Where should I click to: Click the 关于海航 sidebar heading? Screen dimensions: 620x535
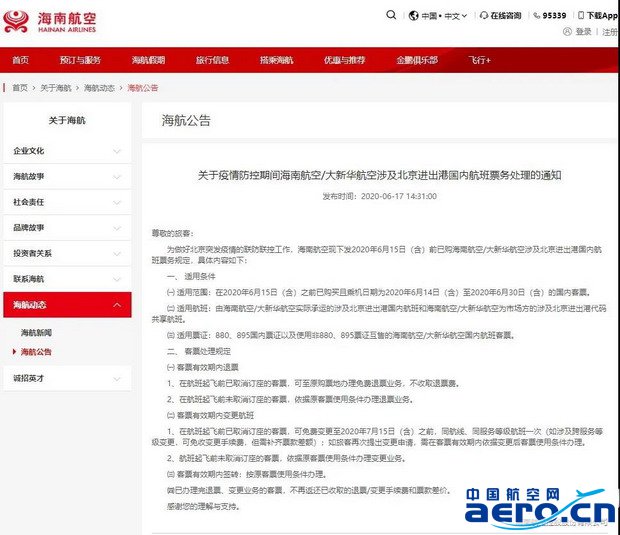click(x=67, y=120)
